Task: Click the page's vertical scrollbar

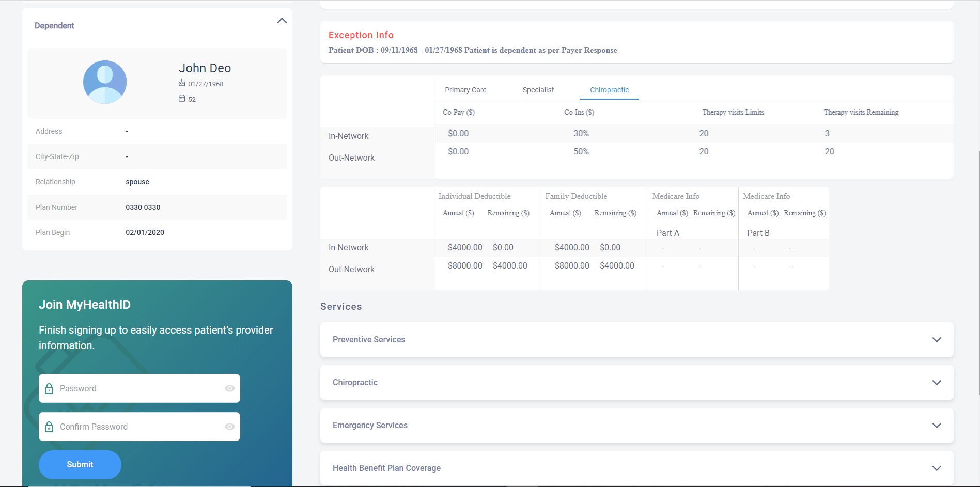Action: (x=978, y=273)
